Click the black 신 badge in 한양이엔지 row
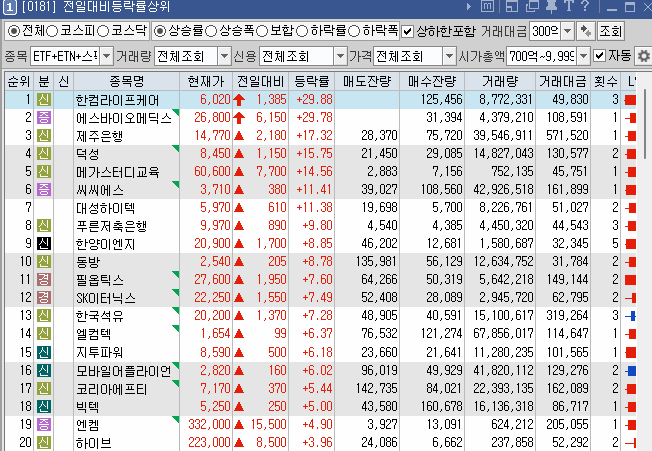The width and height of the screenshot is (652, 451). (44, 244)
